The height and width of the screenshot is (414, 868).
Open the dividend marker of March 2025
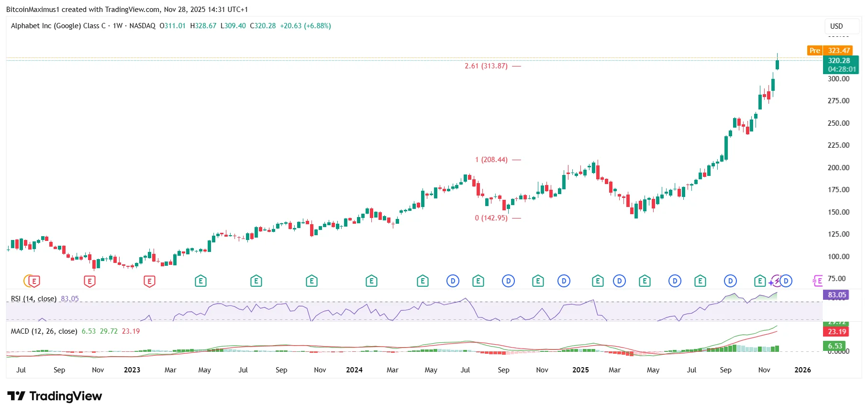[x=619, y=281]
